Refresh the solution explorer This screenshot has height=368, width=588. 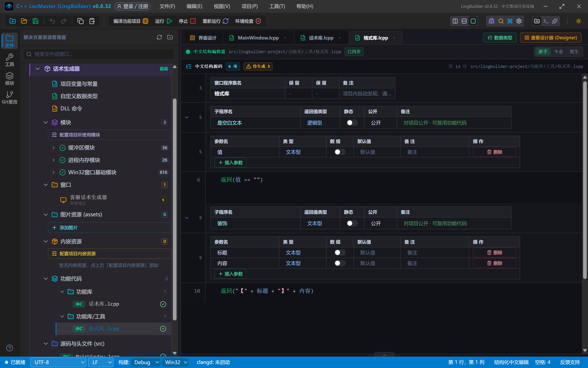pyautogui.click(x=159, y=37)
